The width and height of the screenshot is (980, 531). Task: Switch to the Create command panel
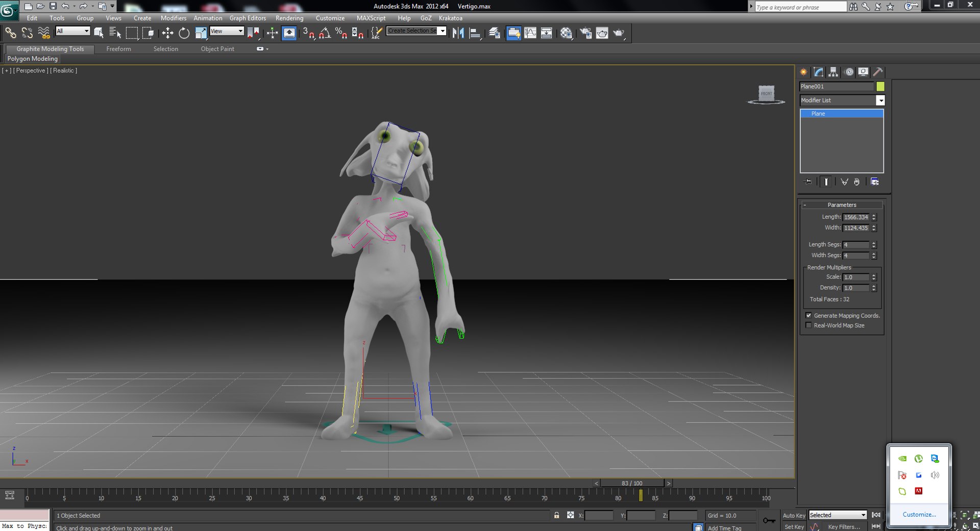[803, 72]
